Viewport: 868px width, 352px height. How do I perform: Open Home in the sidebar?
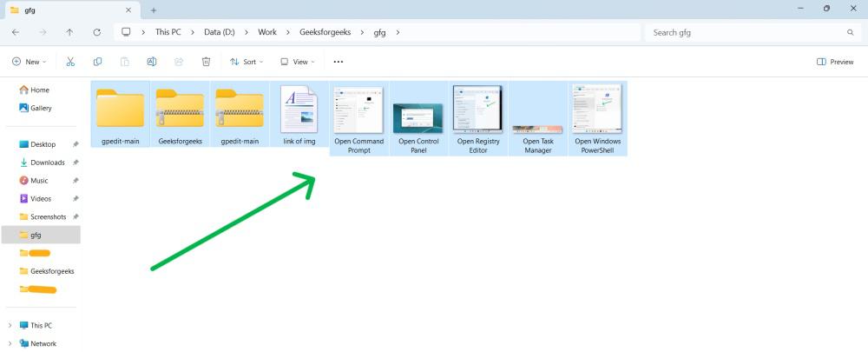pyautogui.click(x=35, y=90)
